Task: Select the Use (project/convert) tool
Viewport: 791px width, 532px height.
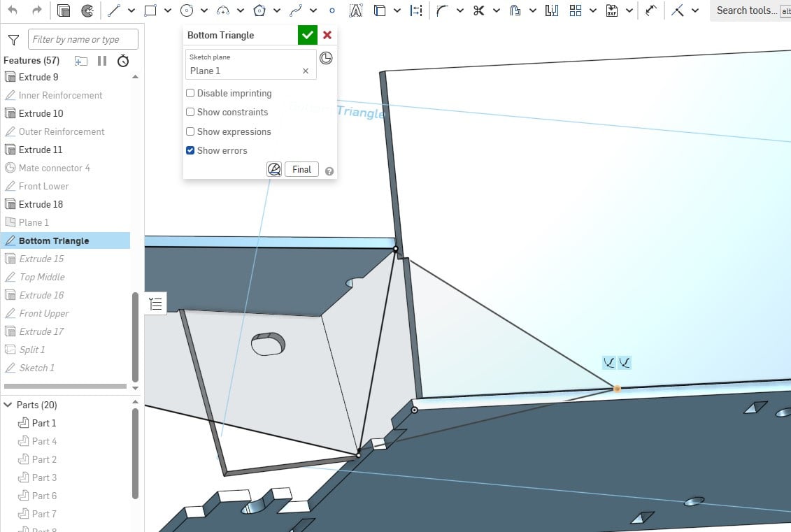Action: click(x=380, y=10)
